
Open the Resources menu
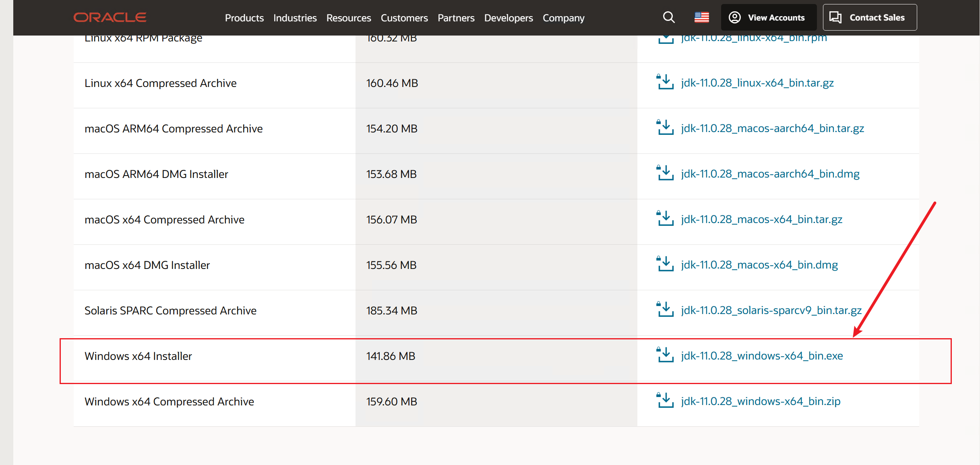tap(348, 18)
